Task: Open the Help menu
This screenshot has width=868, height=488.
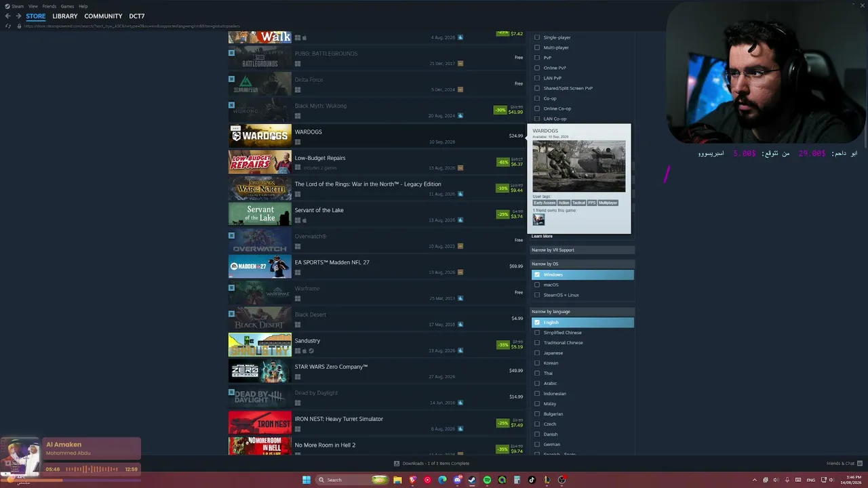Action: (x=83, y=6)
